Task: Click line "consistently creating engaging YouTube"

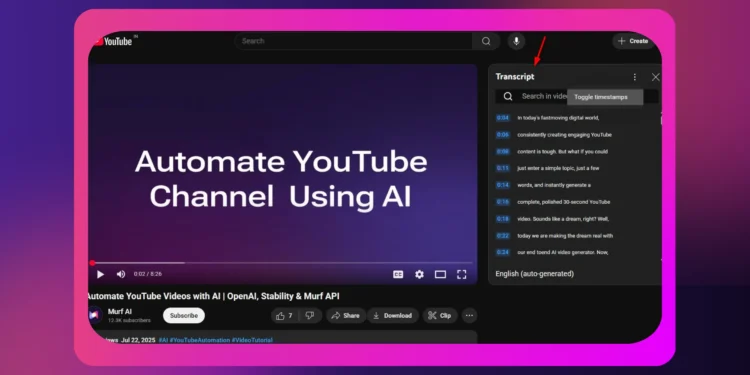Action: click(x=564, y=135)
